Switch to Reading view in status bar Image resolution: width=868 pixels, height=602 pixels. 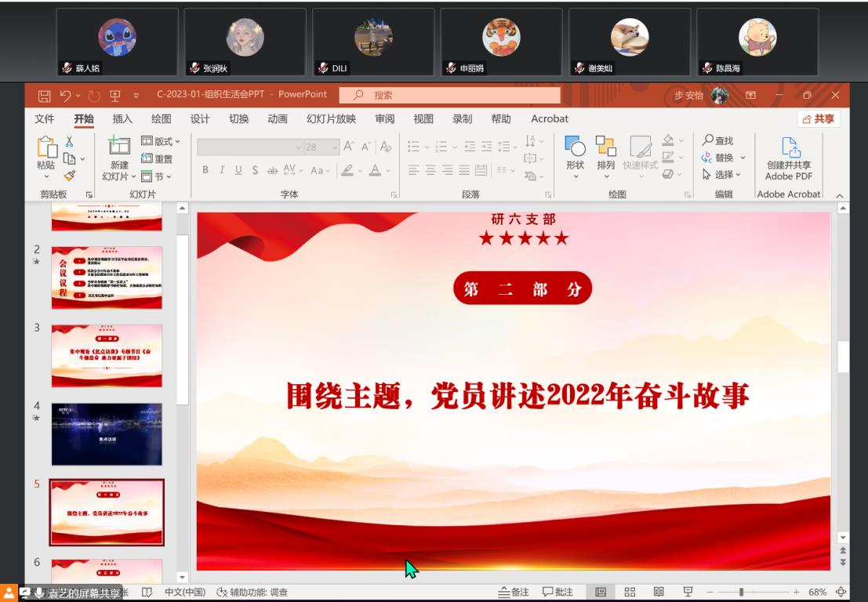point(659,592)
